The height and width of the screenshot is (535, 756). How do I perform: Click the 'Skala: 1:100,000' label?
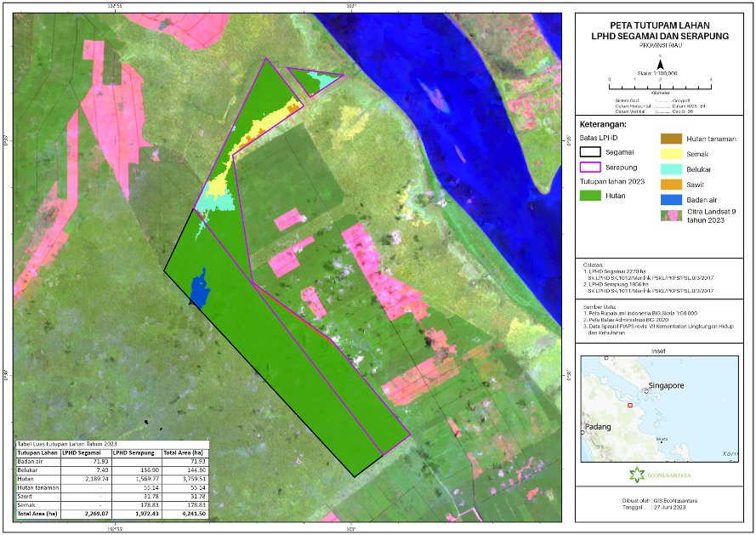pyautogui.click(x=657, y=73)
